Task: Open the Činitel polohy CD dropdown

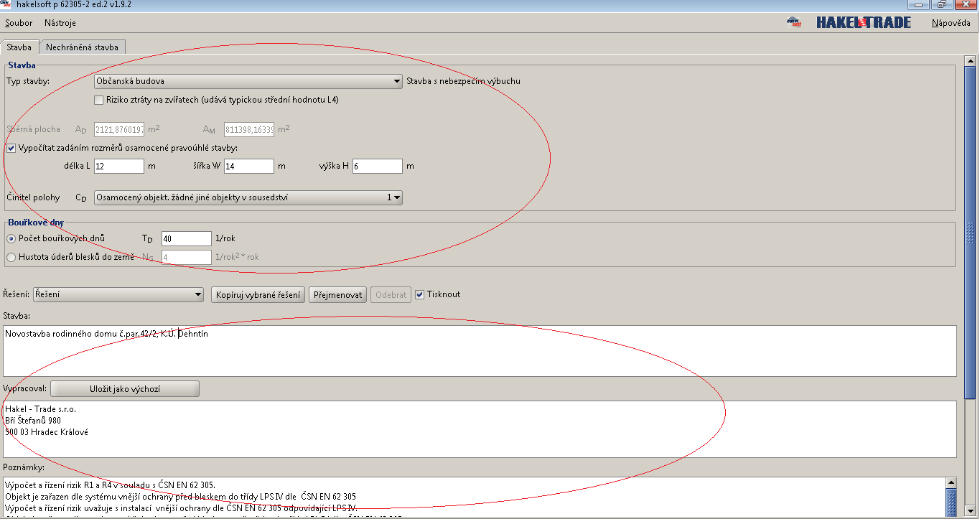Action: (248, 197)
